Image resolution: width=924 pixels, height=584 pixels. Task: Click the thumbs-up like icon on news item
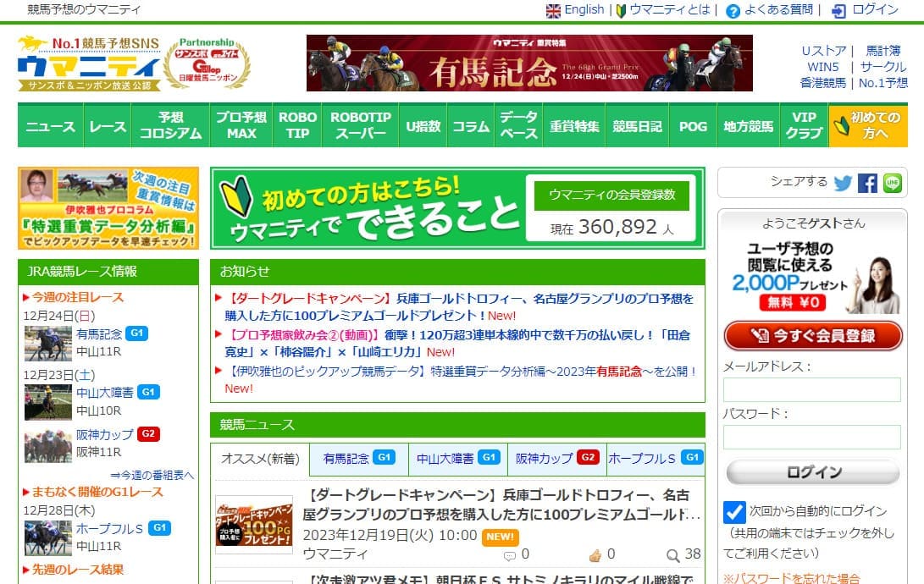tap(595, 554)
